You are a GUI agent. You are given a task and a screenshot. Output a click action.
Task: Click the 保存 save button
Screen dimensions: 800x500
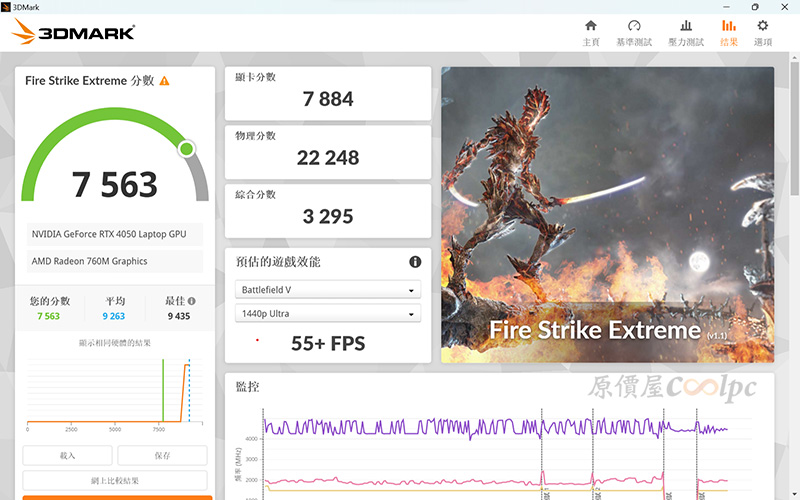(x=162, y=455)
